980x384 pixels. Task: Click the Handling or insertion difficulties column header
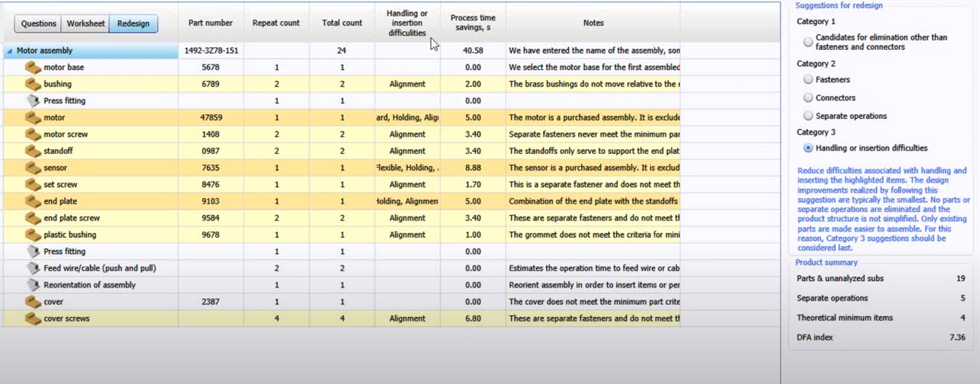pos(407,23)
